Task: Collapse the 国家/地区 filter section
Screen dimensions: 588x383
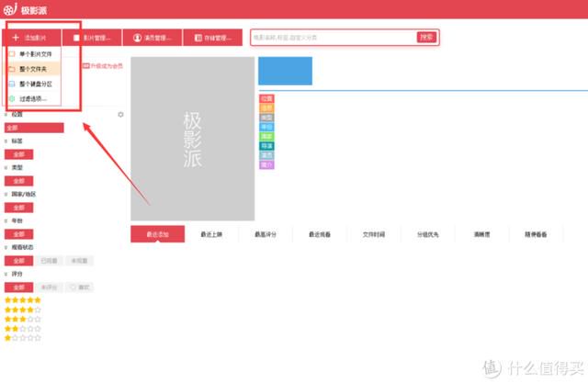Action: click(6, 194)
